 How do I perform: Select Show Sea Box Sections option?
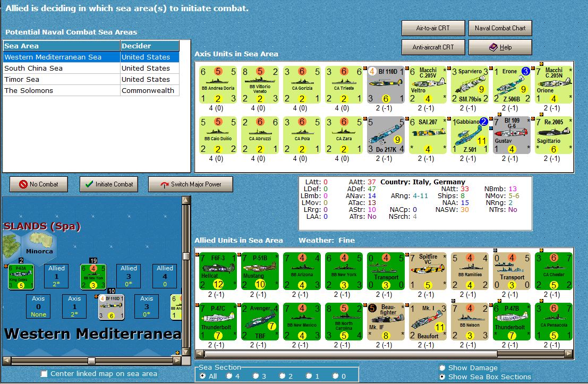click(442, 377)
